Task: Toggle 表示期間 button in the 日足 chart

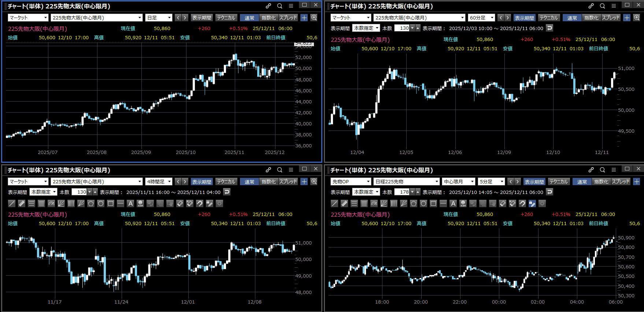Action: [201, 18]
